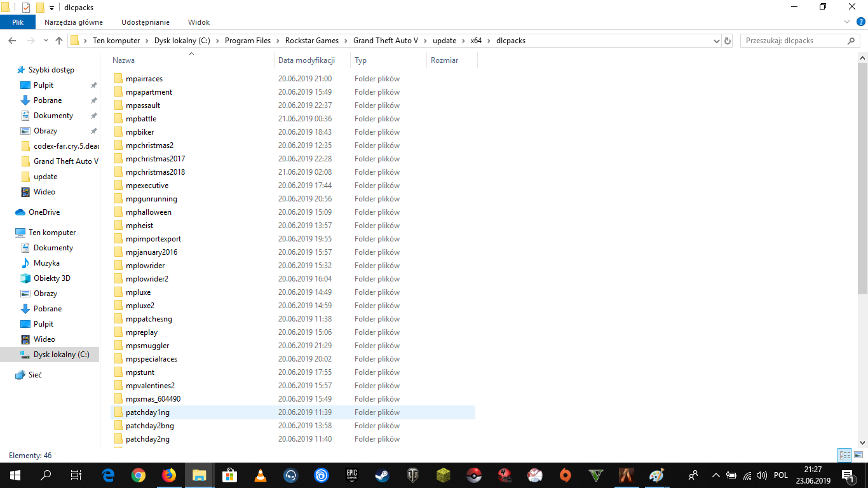Switch to large thumbnails view icon
The height and width of the screenshot is (488, 868).
pyautogui.click(x=858, y=456)
